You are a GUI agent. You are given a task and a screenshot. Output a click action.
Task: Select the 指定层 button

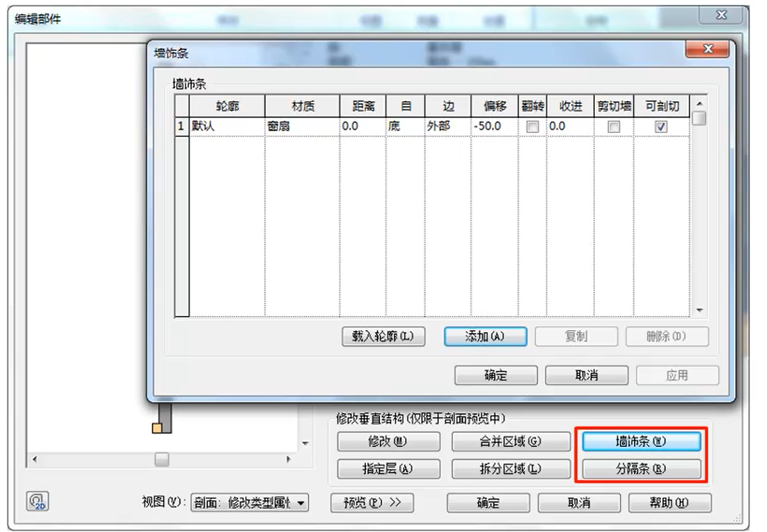point(389,469)
